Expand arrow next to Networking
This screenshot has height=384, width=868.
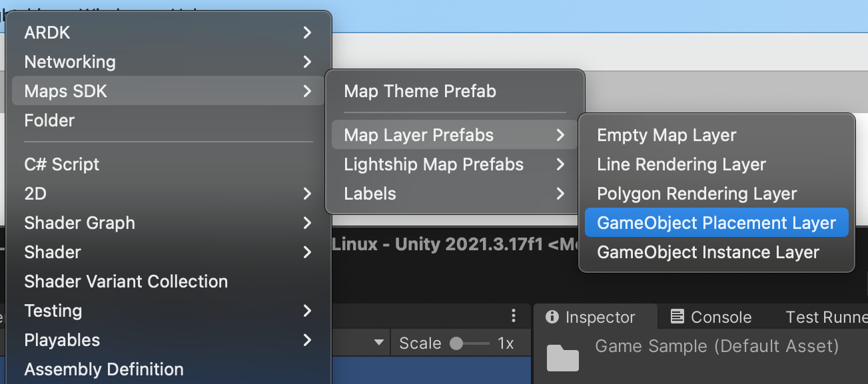[x=307, y=62]
